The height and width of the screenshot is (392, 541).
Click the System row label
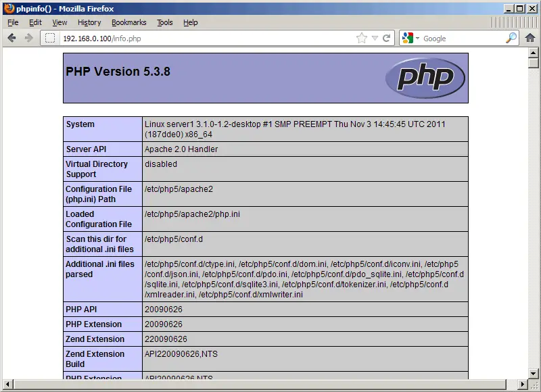pos(80,124)
